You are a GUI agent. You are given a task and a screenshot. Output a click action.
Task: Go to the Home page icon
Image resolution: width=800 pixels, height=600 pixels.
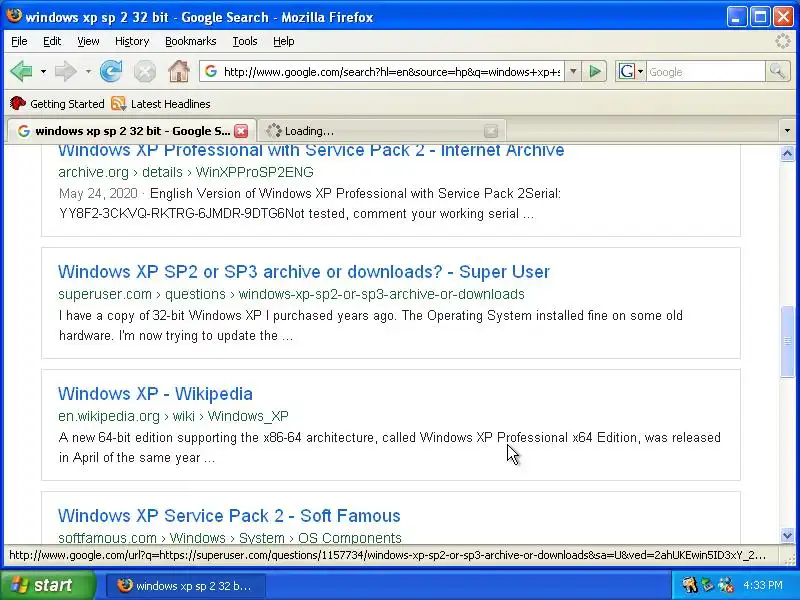pyautogui.click(x=179, y=71)
